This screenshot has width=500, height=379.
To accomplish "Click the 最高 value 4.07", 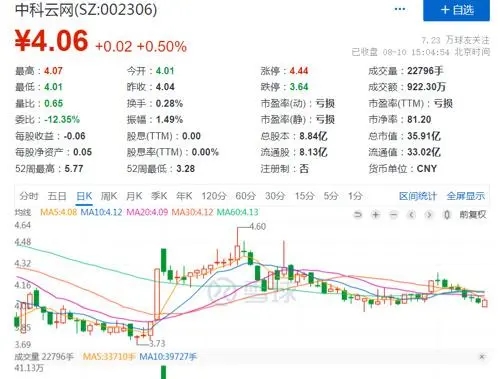I will (53, 71).
